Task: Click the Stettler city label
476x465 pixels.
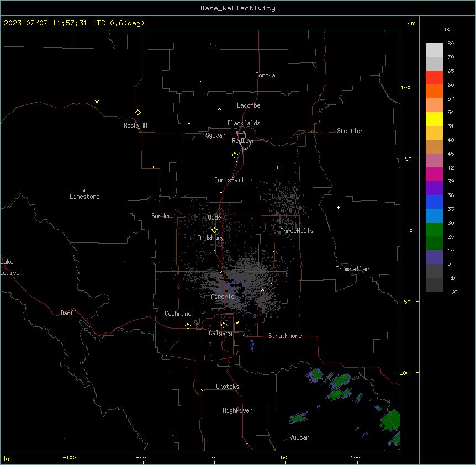Action: coord(350,131)
